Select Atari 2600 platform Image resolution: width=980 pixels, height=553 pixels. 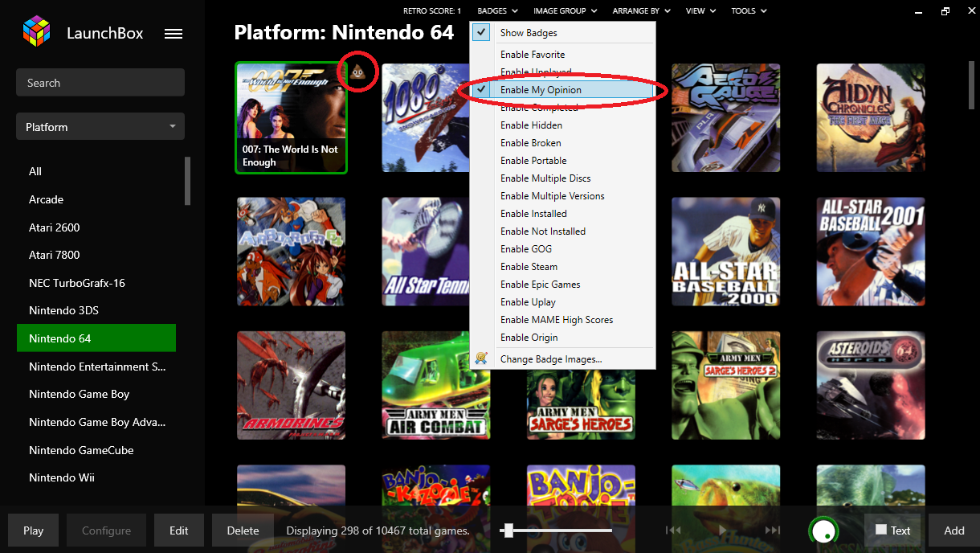pos(96,227)
